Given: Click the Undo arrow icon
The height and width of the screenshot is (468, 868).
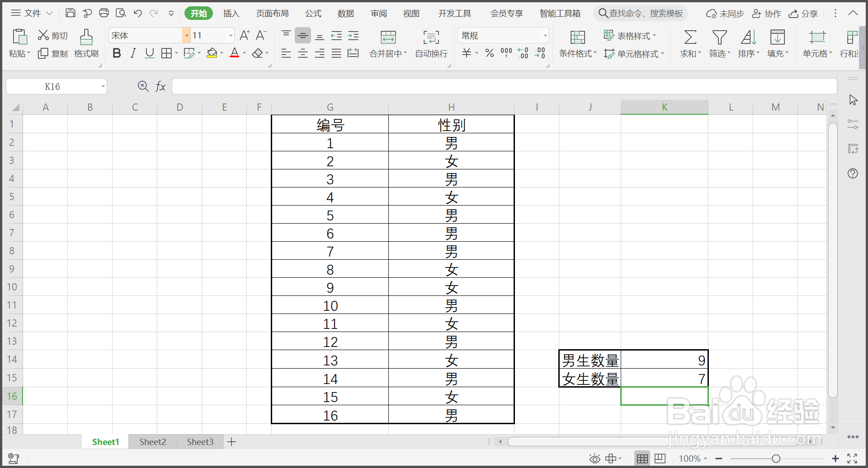Looking at the screenshot, I should (x=138, y=13).
